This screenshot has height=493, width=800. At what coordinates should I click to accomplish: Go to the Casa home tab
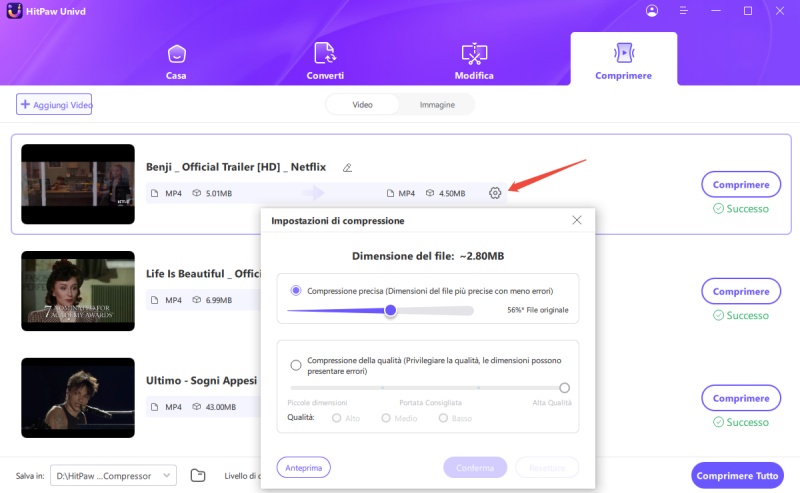[176, 62]
